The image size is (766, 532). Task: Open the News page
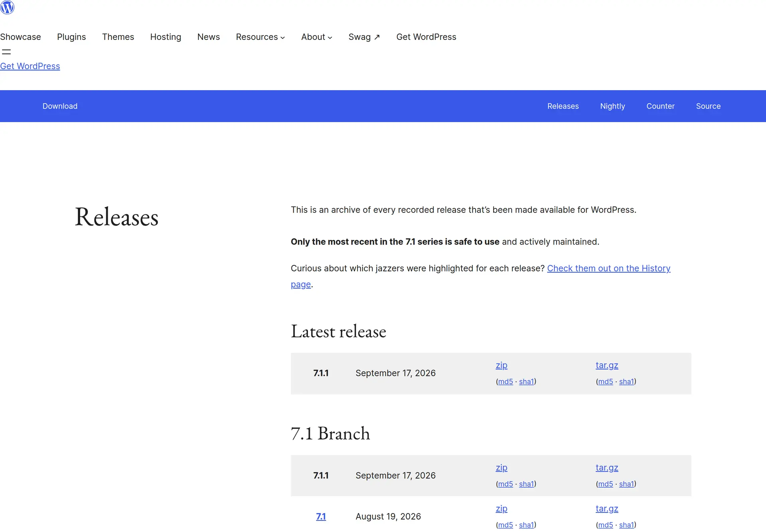pyautogui.click(x=209, y=37)
